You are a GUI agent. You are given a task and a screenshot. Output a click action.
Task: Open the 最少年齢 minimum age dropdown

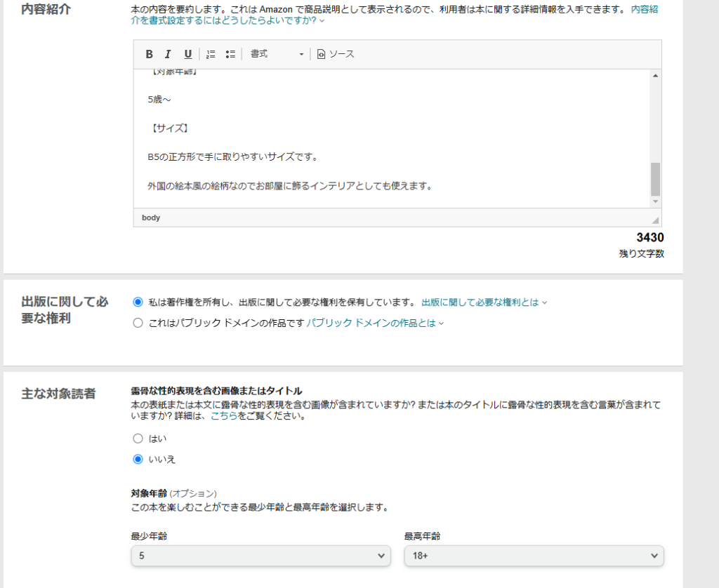pyautogui.click(x=261, y=556)
